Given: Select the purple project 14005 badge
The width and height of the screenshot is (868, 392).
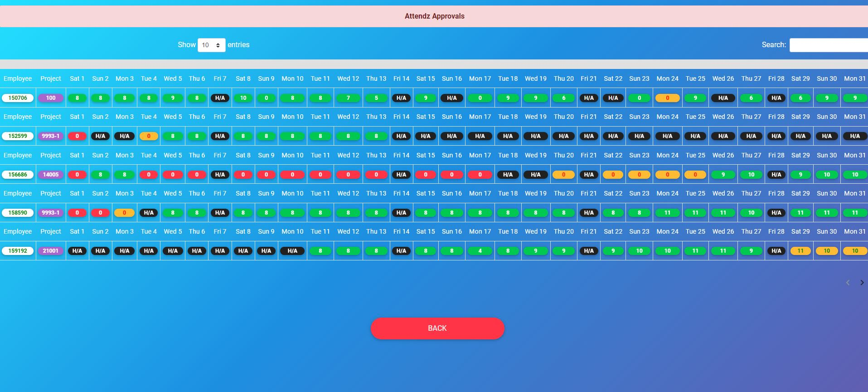Looking at the screenshot, I should point(51,175).
